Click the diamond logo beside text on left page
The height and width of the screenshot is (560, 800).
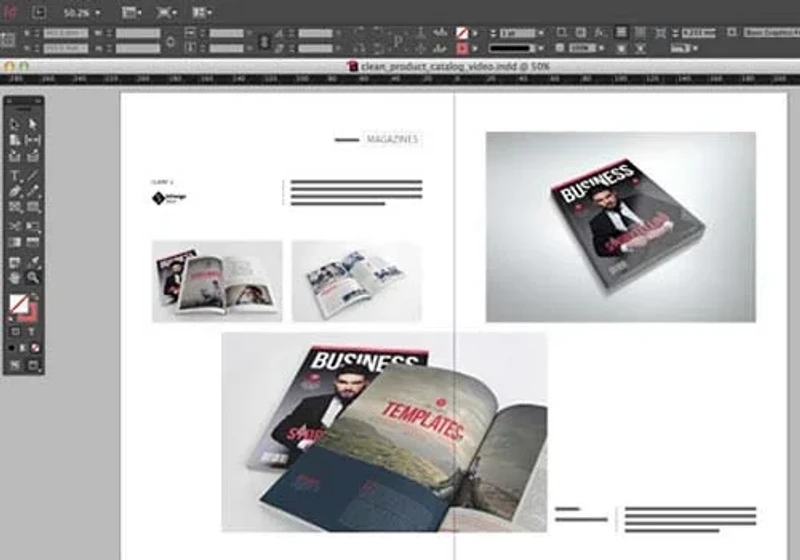pyautogui.click(x=159, y=198)
